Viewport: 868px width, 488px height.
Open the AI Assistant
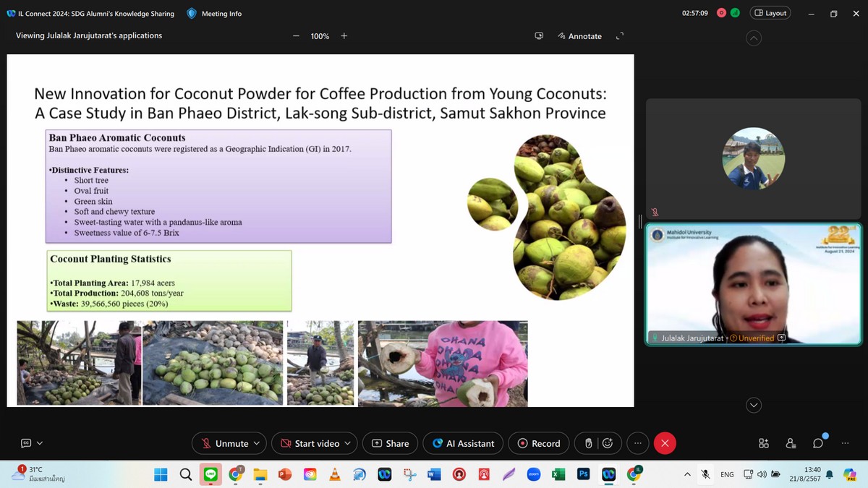463,443
